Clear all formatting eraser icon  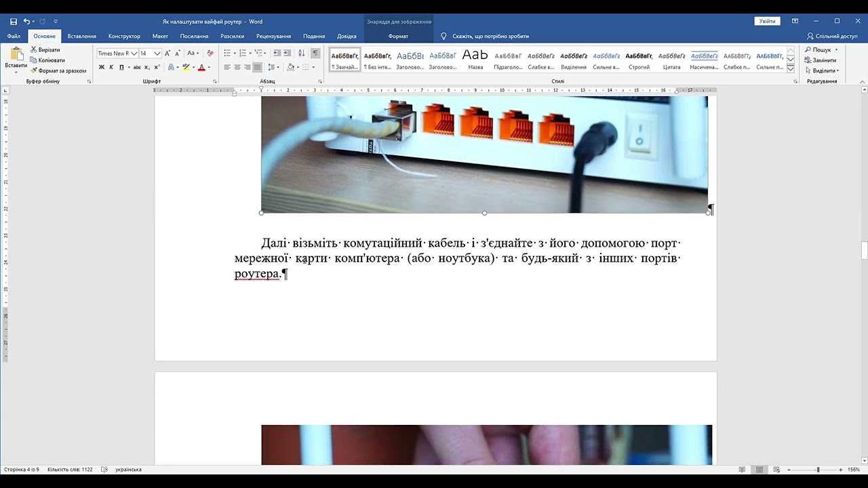coord(210,54)
